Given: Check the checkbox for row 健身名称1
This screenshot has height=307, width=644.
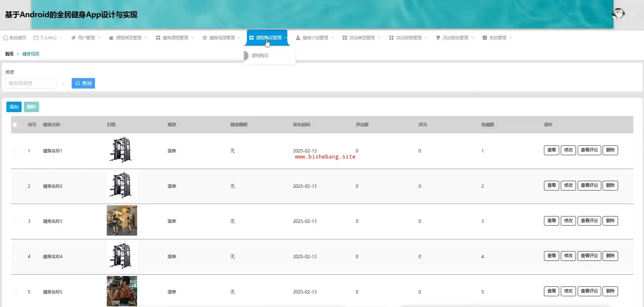Looking at the screenshot, I should 15,151.
